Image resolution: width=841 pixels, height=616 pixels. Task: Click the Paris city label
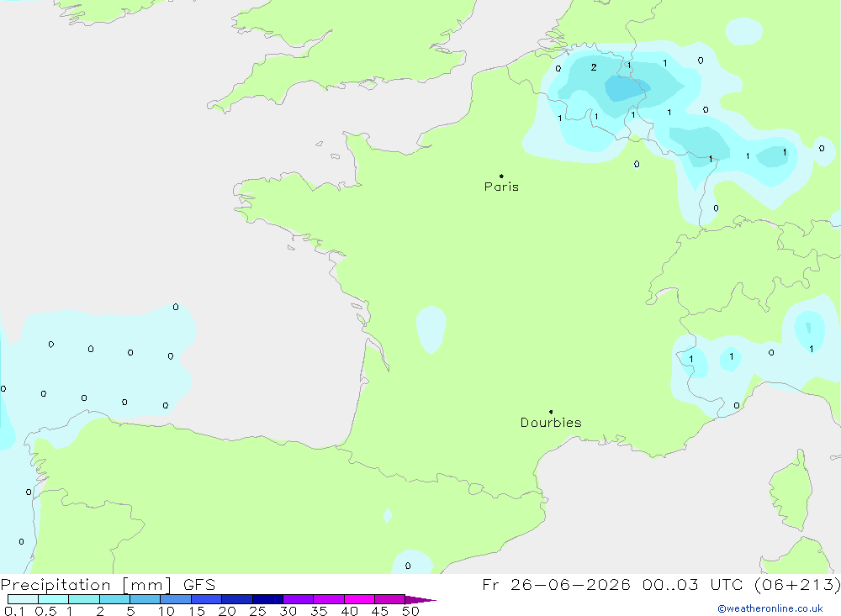(x=501, y=187)
